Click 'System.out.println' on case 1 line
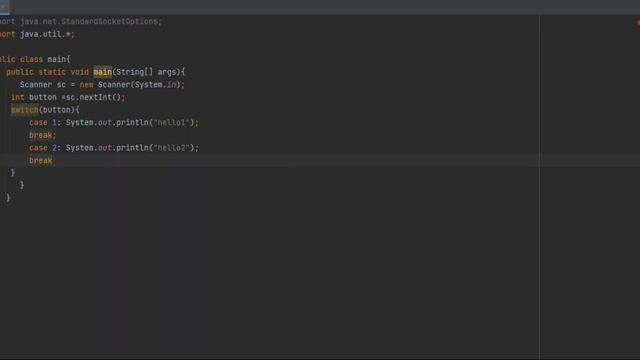This screenshot has width=640, height=360. pyautogui.click(x=107, y=123)
